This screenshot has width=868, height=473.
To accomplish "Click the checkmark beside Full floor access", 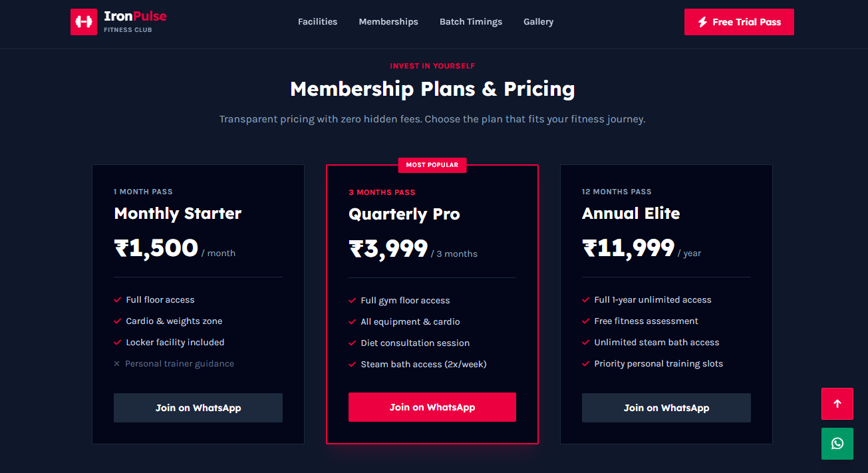I will pos(118,300).
